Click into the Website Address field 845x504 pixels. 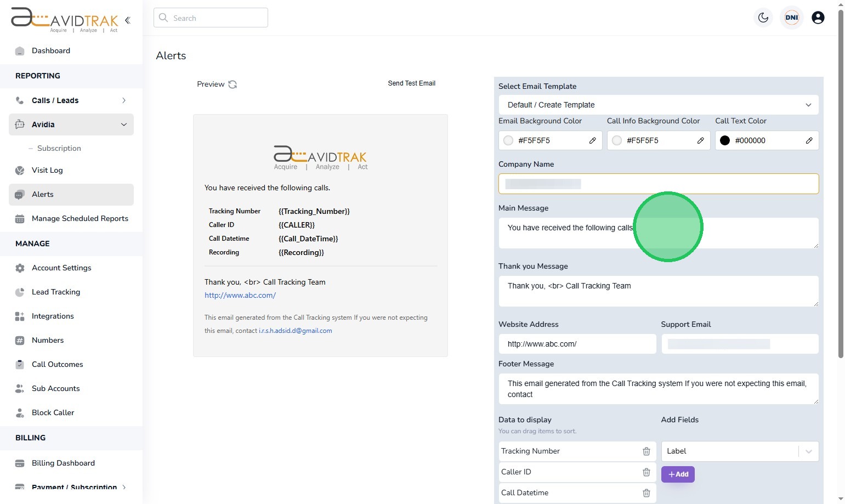tap(577, 344)
